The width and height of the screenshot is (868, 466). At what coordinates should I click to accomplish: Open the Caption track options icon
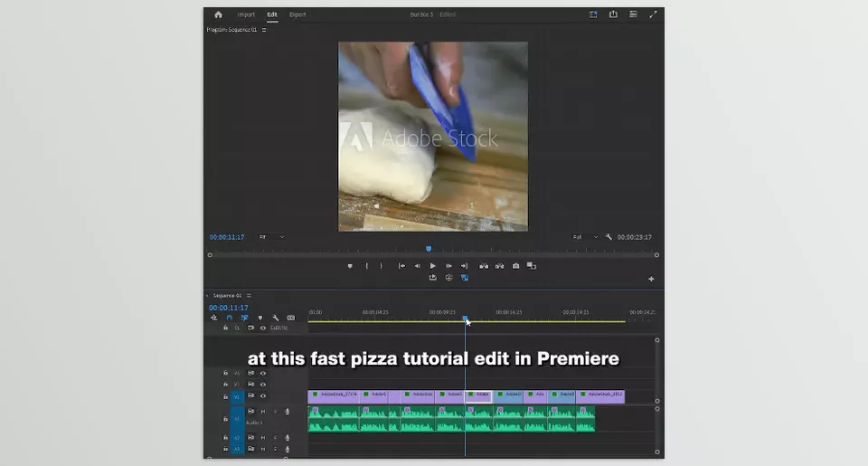tap(290, 318)
